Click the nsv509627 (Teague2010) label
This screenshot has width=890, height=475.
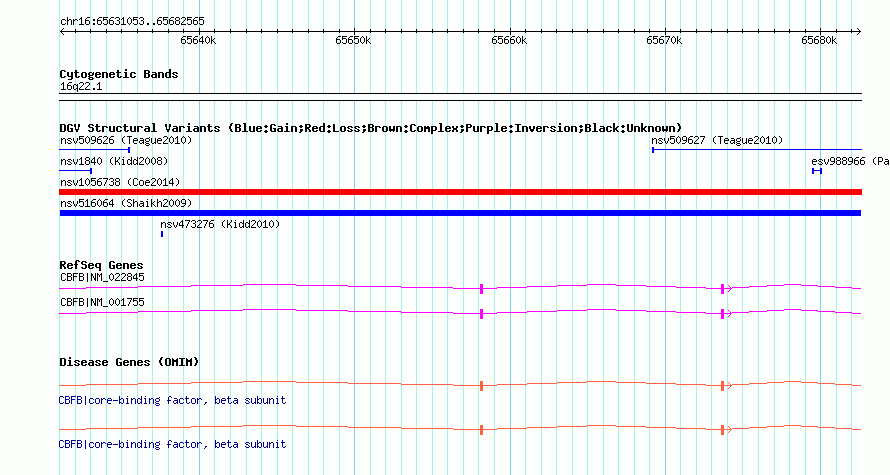coord(717,140)
